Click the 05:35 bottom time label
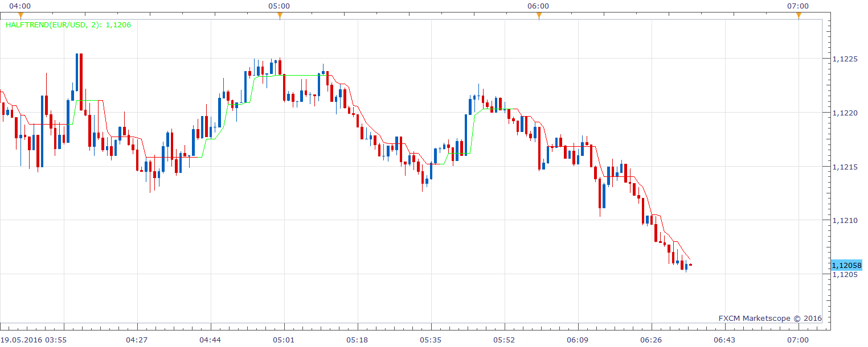Viewport: 868px width, 347px height. point(431,340)
